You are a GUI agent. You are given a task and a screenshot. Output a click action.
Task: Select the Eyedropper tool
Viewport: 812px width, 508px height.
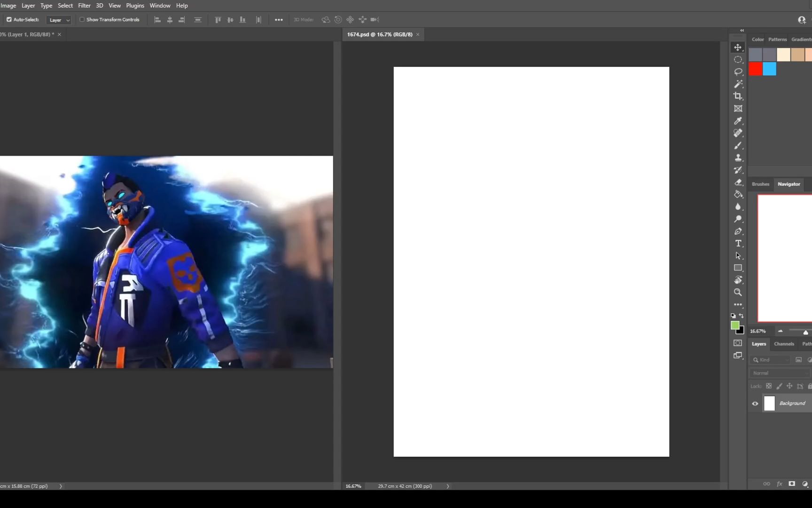738,121
